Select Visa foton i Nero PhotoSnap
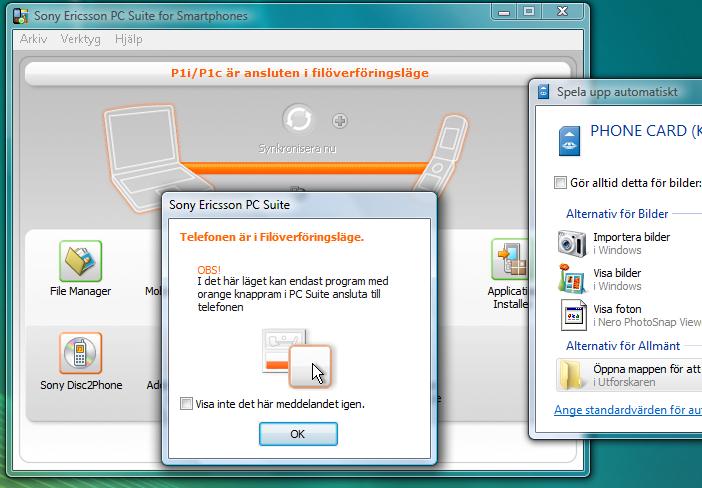 (629, 315)
